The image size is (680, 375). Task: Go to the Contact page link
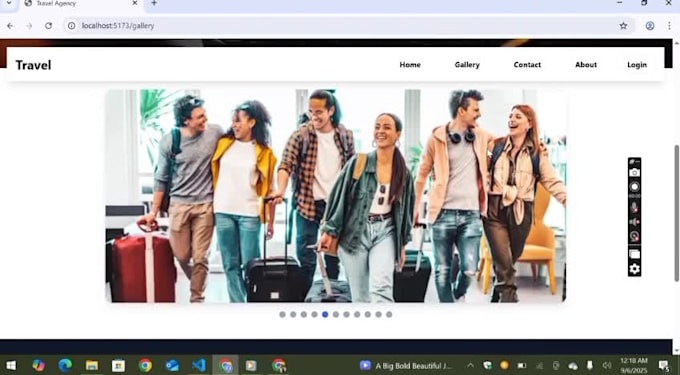527,65
